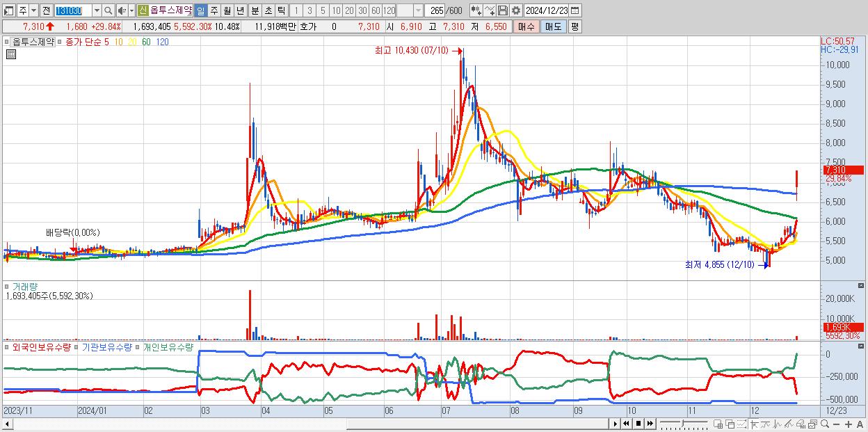This screenshot has width=868, height=432.
Task: Click the left scroll arrow of horizontal scrollbar
Action: pos(6,424)
